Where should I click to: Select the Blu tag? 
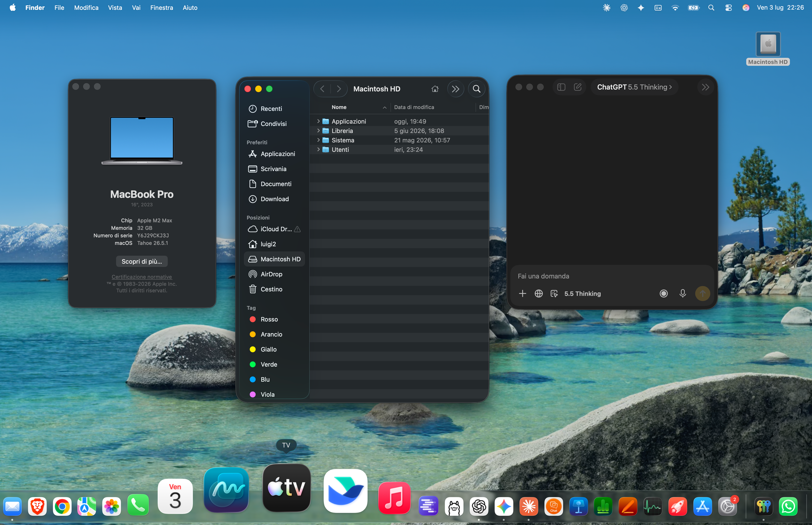pyautogui.click(x=274, y=380)
